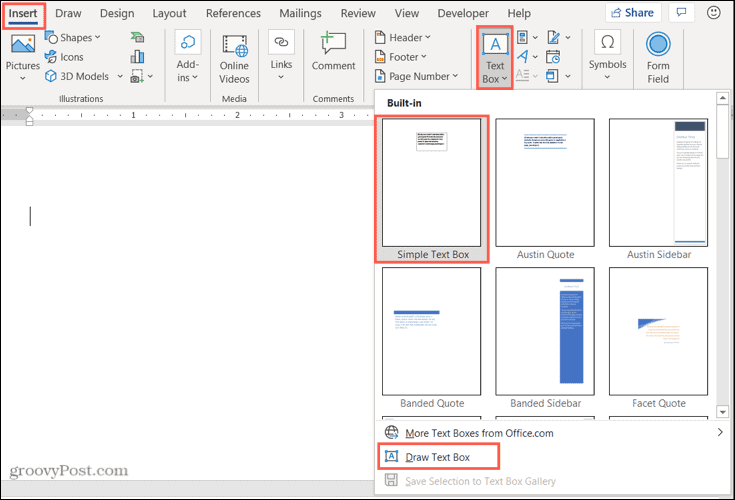The image size is (735, 500).
Task: Insert a 3D Models object
Action: [77, 76]
